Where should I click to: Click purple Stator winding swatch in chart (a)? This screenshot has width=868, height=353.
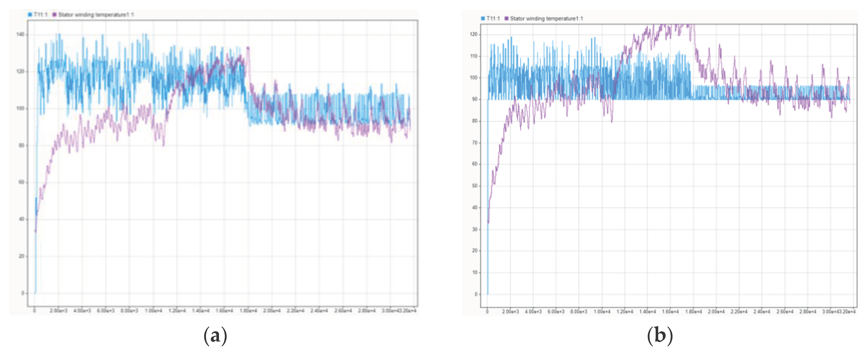coord(54,15)
